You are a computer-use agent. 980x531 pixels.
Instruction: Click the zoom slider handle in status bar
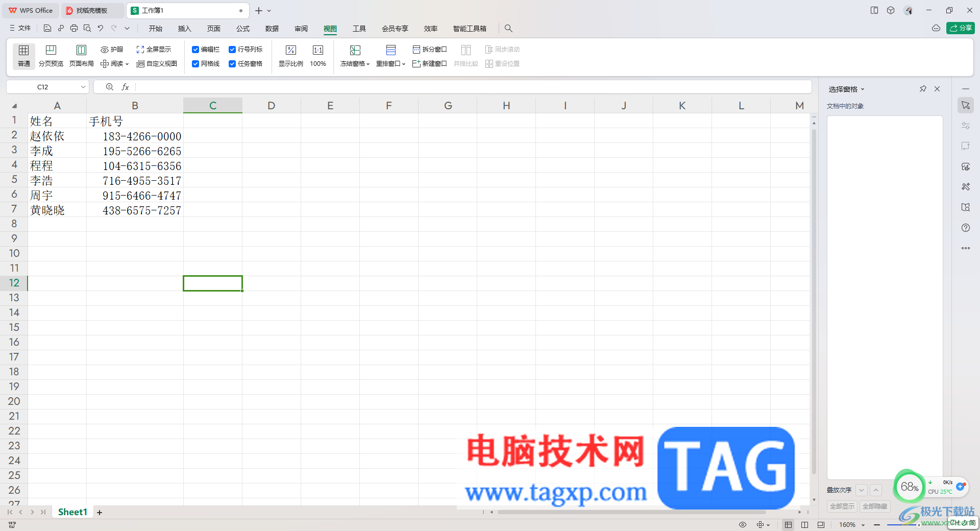[x=919, y=525]
